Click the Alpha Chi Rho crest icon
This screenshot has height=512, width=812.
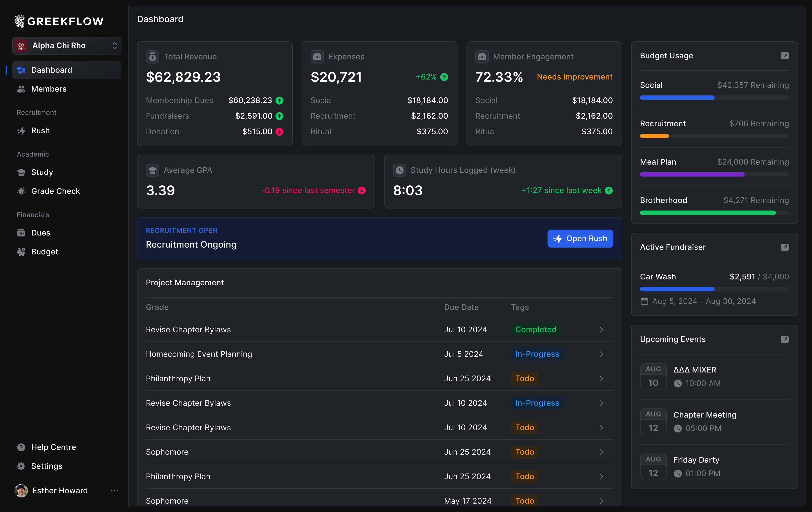(21, 45)
